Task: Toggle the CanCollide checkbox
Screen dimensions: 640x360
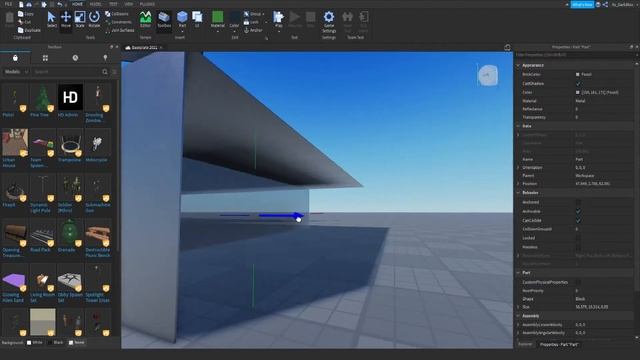Action: [x=578, y=220]
